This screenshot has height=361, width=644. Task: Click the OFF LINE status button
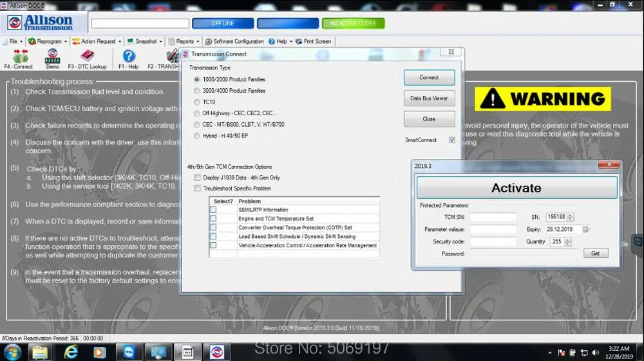[x=223, y=23]
